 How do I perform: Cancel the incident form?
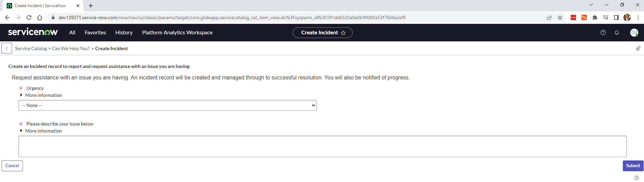(12, 166)
